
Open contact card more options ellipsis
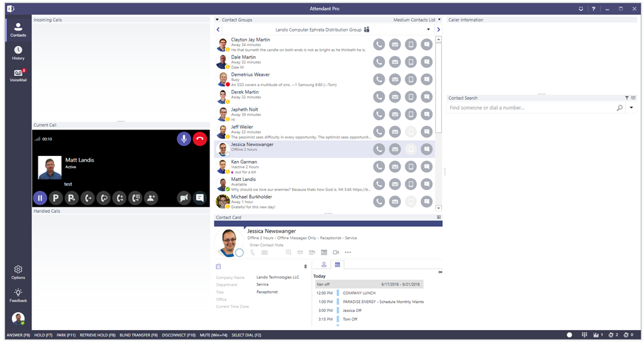348,253
